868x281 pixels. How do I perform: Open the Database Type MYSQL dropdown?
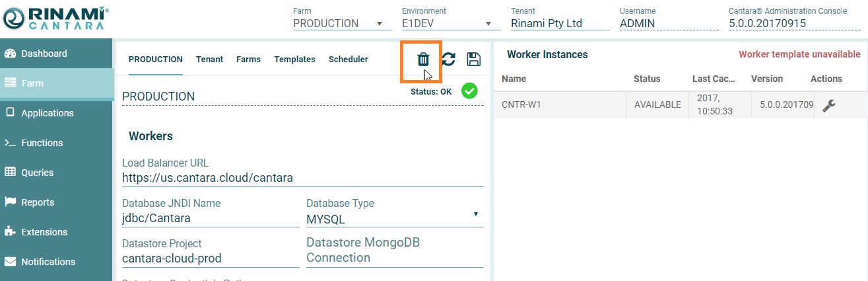pos(394,219)
